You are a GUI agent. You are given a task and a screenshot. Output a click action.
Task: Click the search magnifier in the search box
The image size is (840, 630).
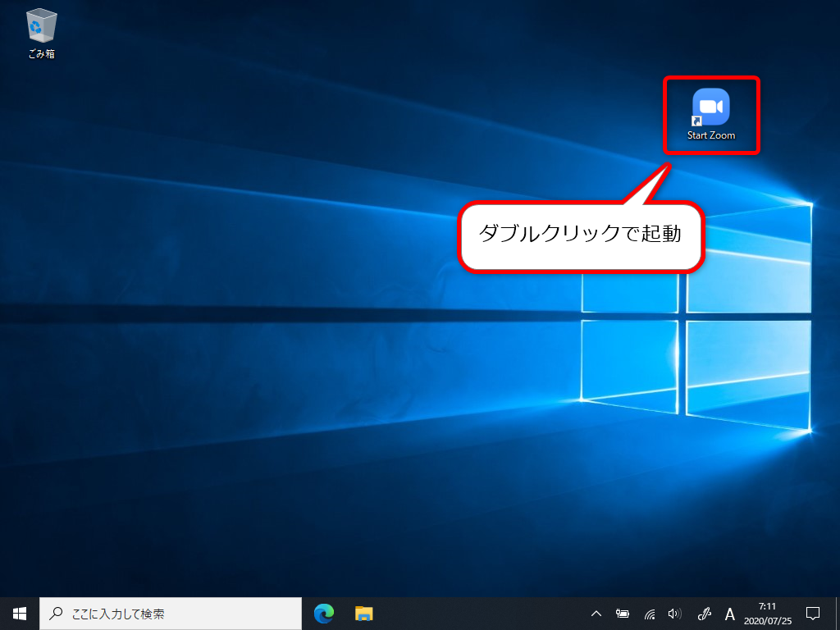tap(56, 613)
